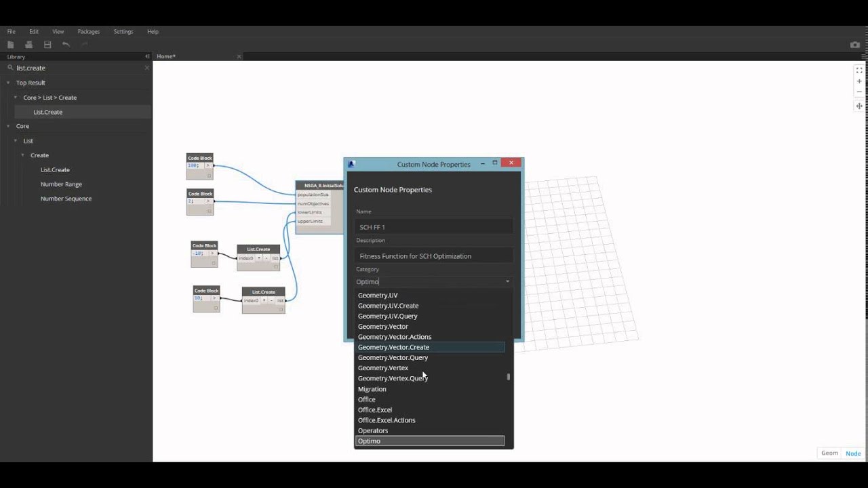The height and width of the screenshot is (488, 868).
Task: Open the Category dropdown
Action: click(x=507, y=281)
